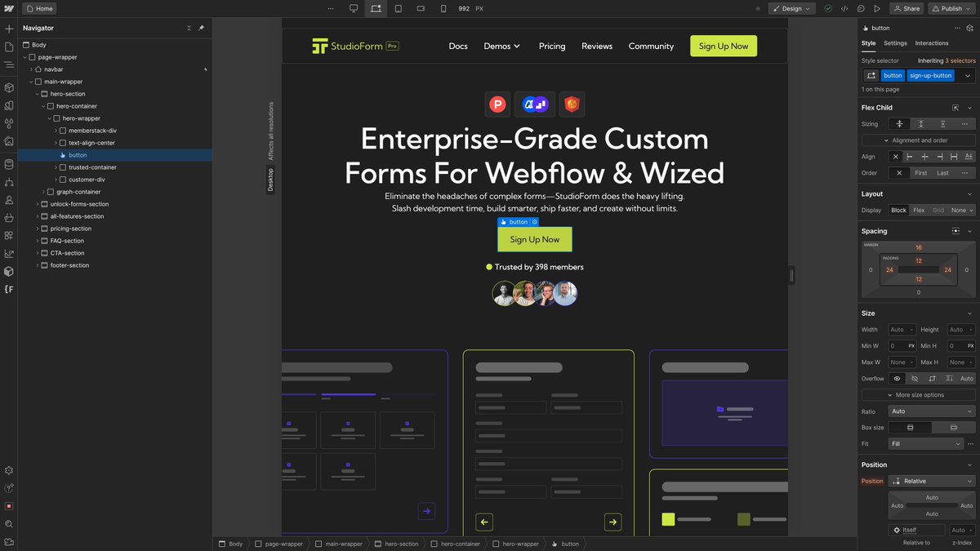Open the code export icon
Screen dimensions: 980x551
pos(844,8)
